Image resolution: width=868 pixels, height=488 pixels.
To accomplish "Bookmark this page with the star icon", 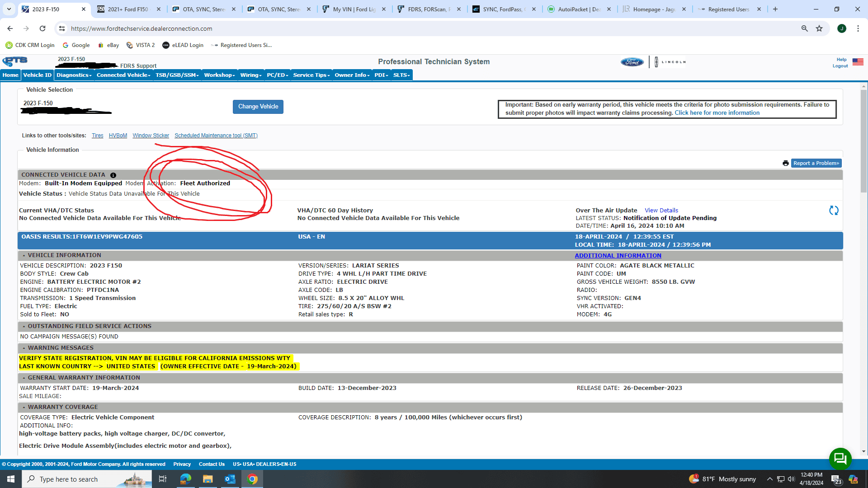I will coord(819,28).
